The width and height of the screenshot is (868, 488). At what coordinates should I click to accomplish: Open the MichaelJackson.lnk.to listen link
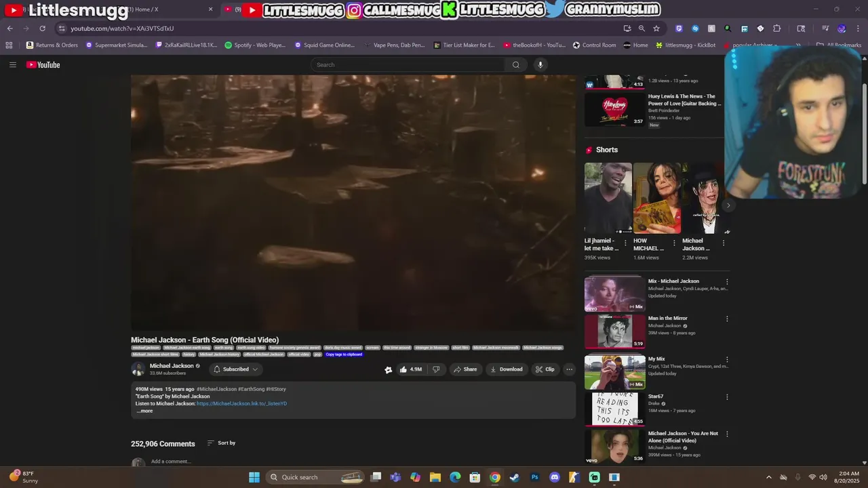coord(241,404)
